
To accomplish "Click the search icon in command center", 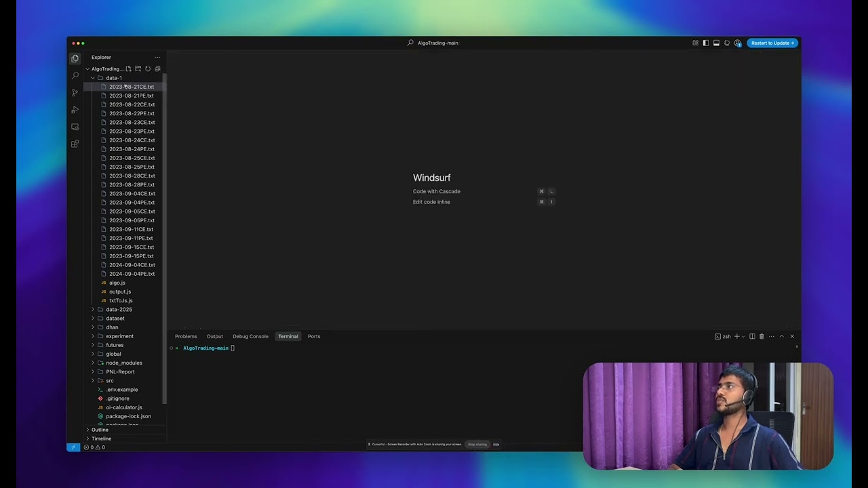I will coord(410,43).
